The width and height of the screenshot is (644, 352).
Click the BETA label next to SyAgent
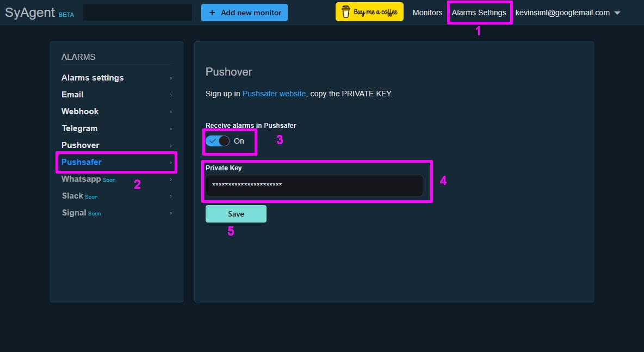tap(66, 15)
